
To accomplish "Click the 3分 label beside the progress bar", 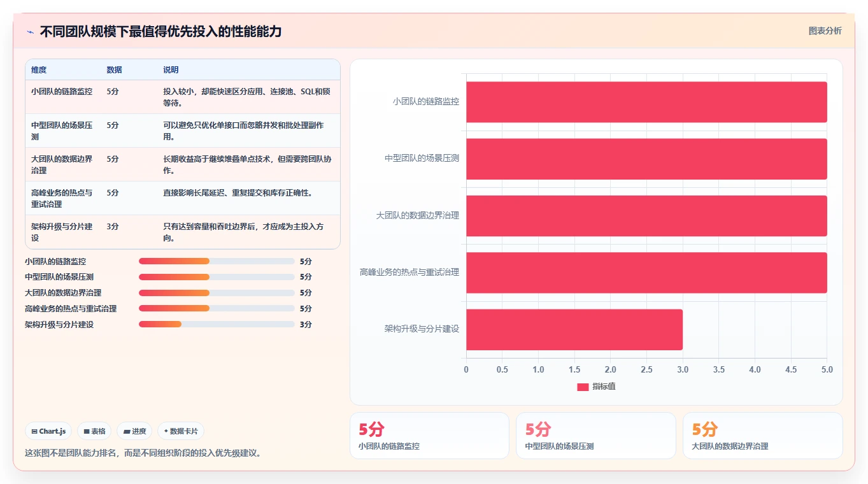I will click(x=306, y=325).
